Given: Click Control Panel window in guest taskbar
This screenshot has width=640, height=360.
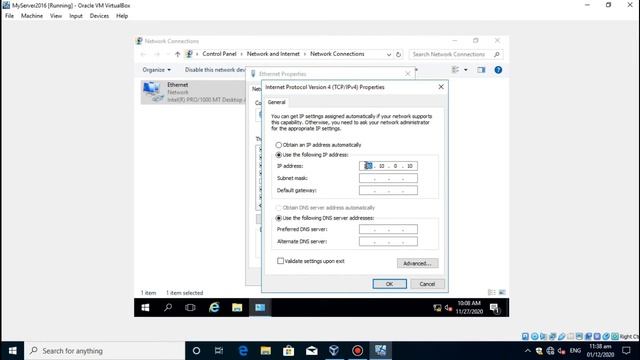Looking at the screenshot, I should (x=260, y=307).
